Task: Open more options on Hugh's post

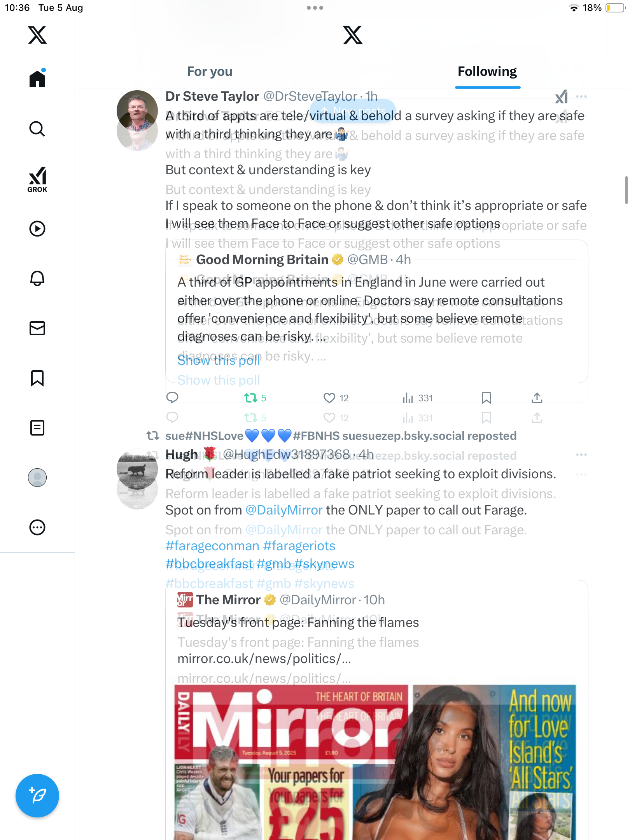Action: pyautogui.click(x=581, y=455)
